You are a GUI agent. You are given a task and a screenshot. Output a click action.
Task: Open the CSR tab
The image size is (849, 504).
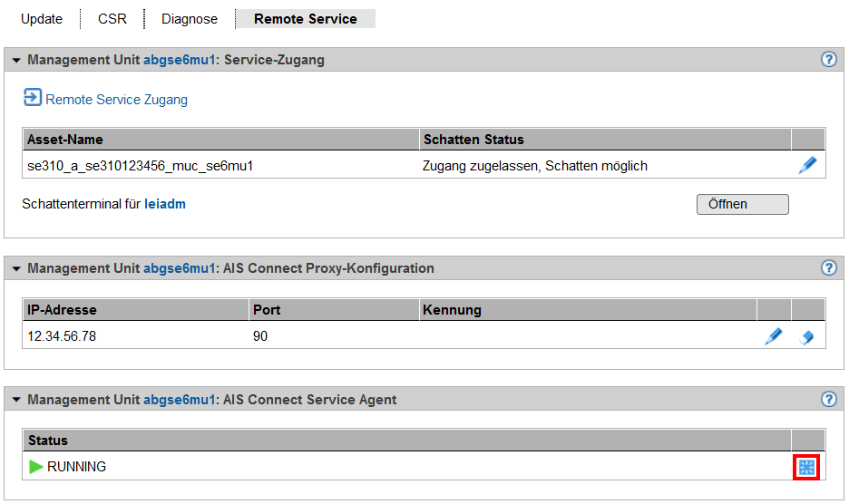click(112, 19)
